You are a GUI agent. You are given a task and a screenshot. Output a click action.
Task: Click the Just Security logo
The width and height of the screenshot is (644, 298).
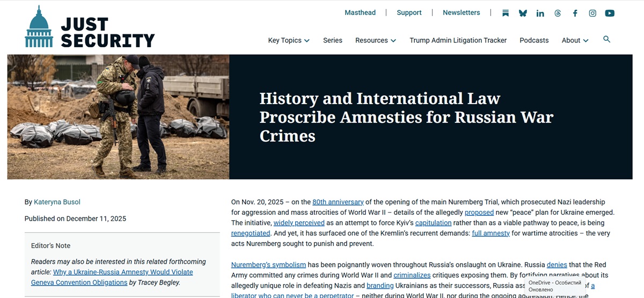[90, 27]
